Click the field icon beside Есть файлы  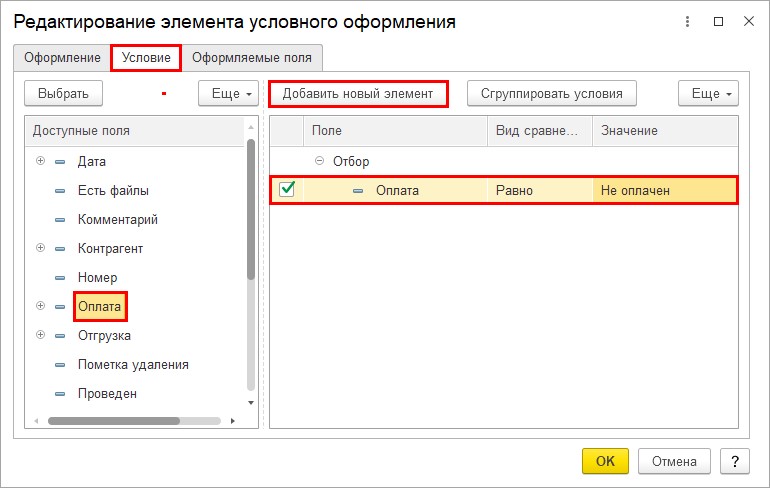[x=60, y=191]
